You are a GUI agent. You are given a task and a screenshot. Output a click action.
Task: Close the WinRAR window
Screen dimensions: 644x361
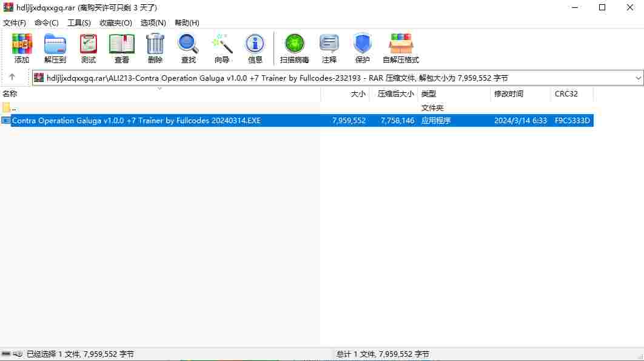(x=629, y=7)
